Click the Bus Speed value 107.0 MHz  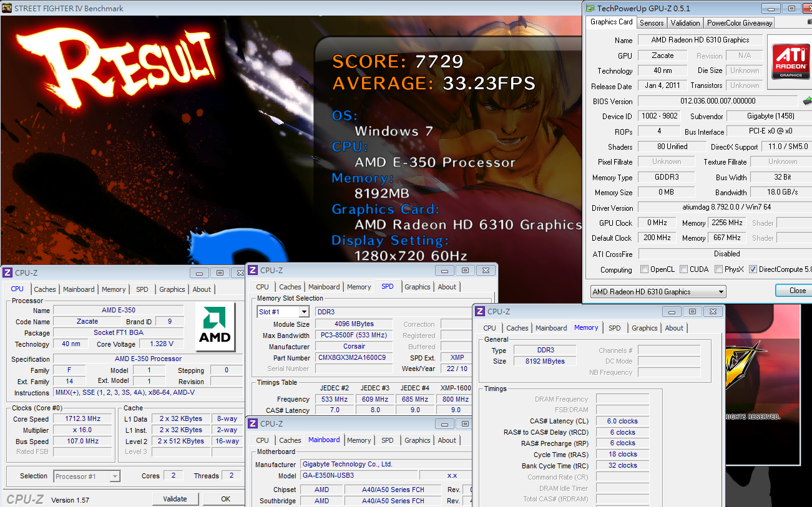[x=82, y=441]
